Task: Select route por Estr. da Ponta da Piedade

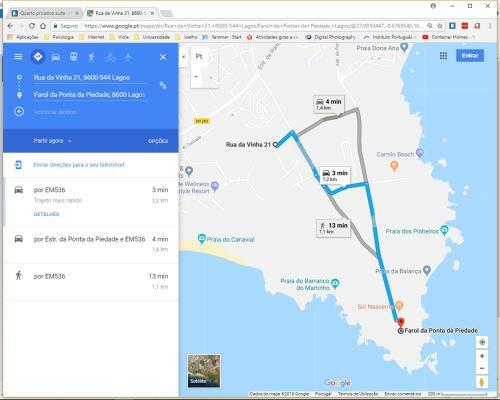Action: click(91, 245)
